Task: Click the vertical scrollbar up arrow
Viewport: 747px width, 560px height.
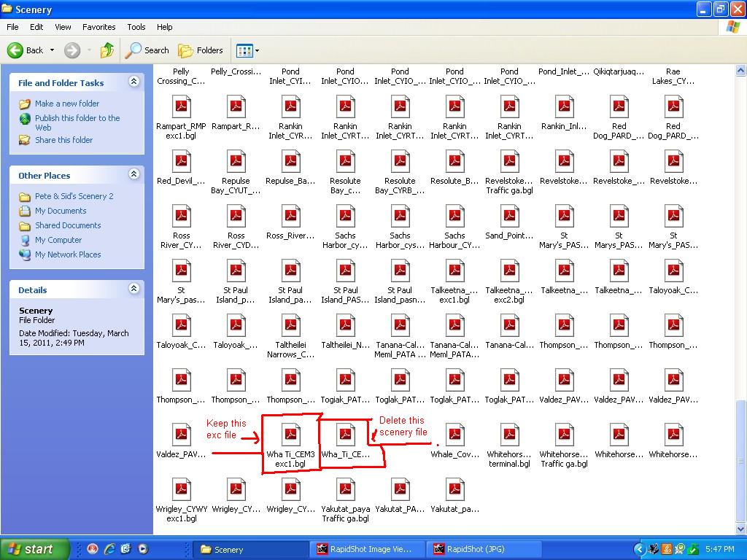Action: [741, 71]
